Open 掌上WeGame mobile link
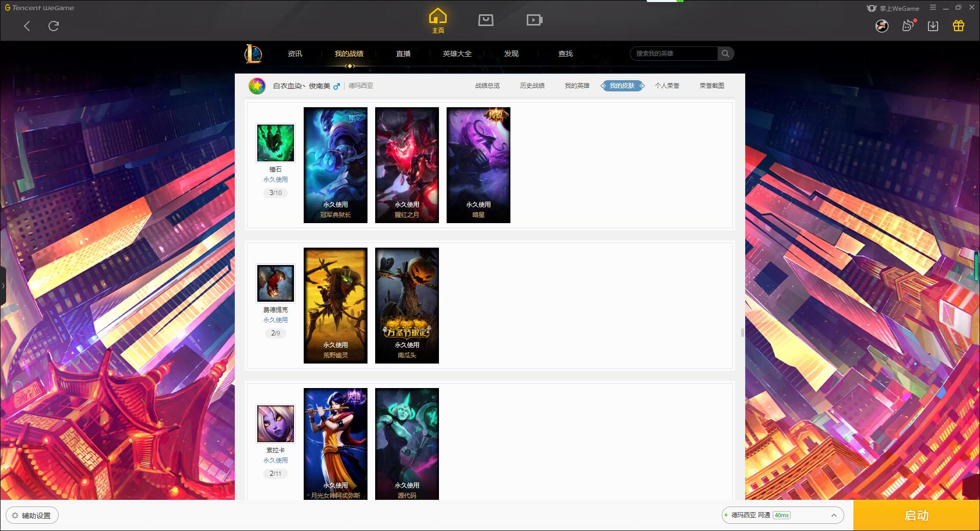The height and width of the screenshot is (531, 980). coord(893,8)
